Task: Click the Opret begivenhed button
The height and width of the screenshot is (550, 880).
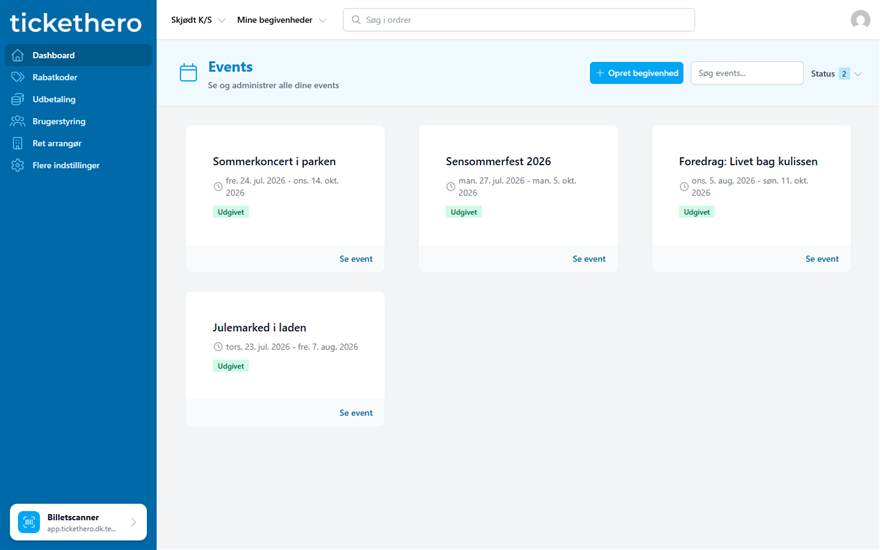Action: pos(636,73)
